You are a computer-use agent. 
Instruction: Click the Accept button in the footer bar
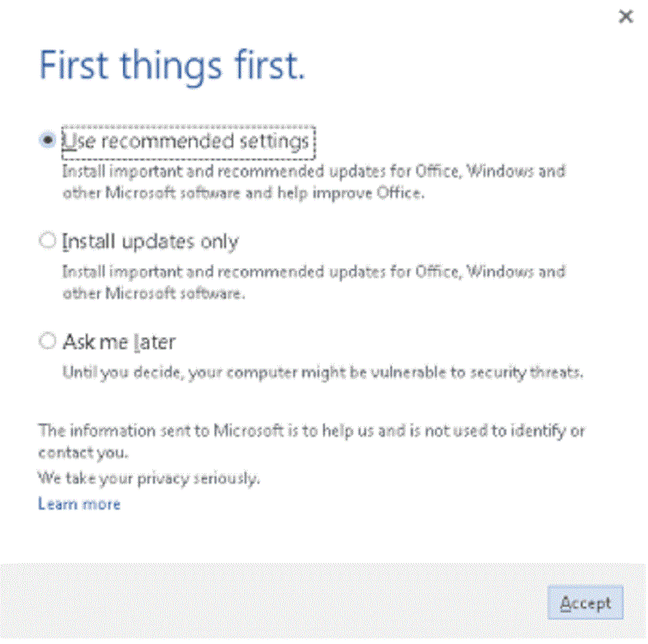pyautogui.click(x=585, y=603)
